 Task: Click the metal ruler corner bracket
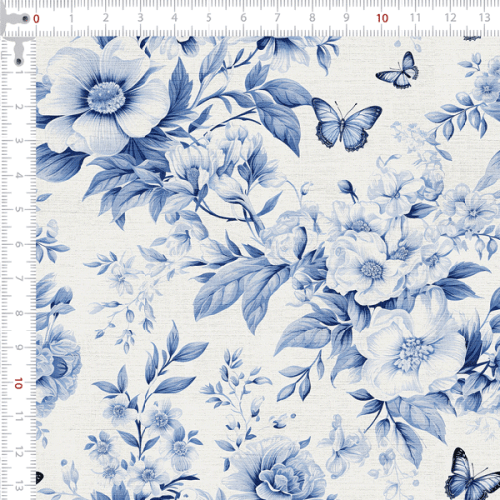pos(15,33)
